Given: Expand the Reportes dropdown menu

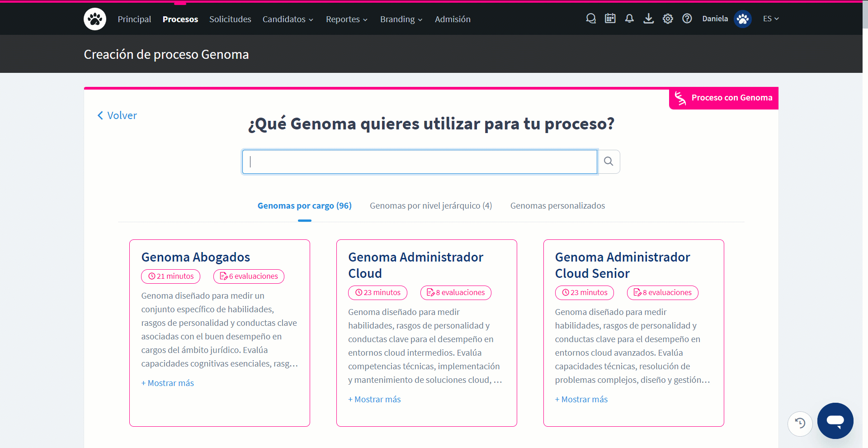Looking at the screenshot, I should pos(347,19).
